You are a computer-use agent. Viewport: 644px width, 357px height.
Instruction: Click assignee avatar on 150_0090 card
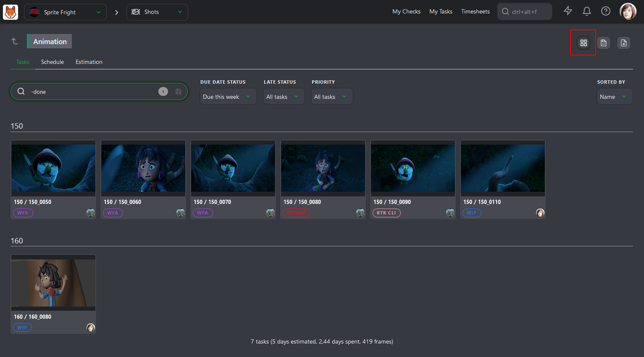pos(450,213)
